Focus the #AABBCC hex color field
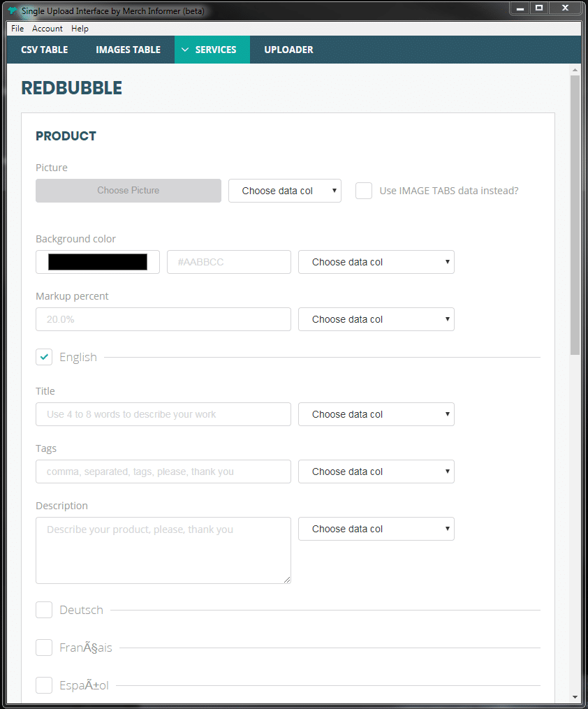588x709 pixels. tap(228, 262)
